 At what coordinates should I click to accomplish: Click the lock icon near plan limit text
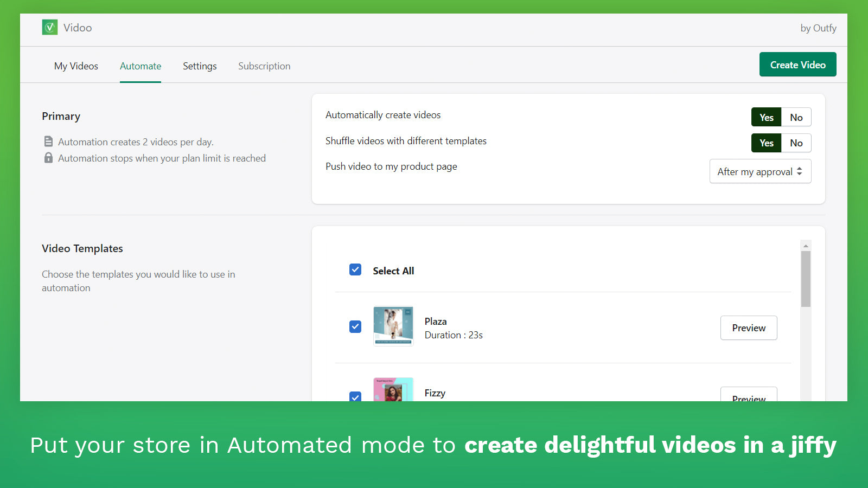(48, 158)
